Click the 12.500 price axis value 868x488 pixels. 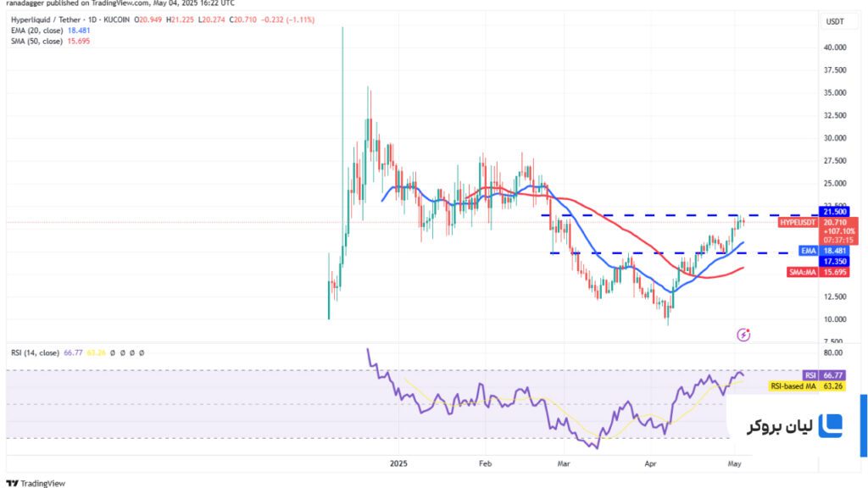pos(835,297)
